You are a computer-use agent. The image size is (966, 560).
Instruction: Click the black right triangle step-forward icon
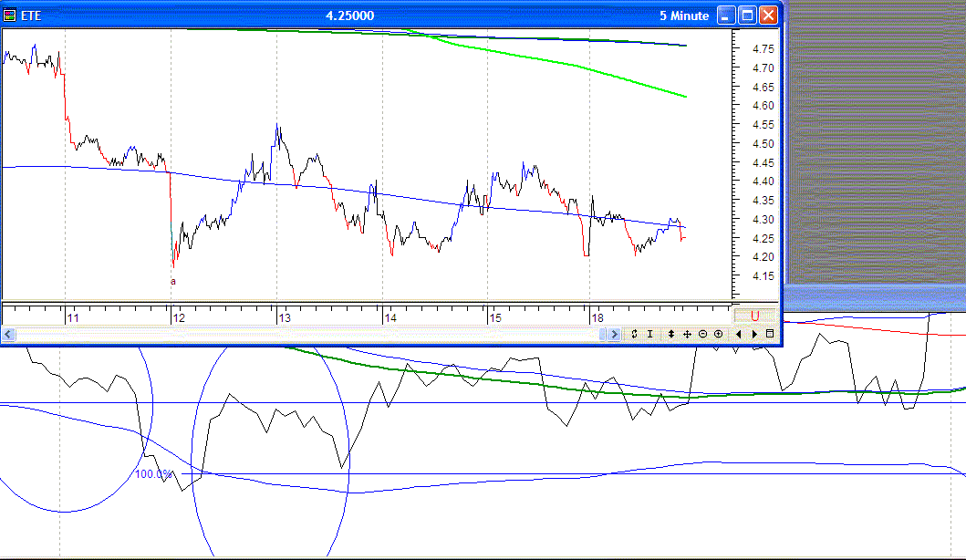click(754, 334)
